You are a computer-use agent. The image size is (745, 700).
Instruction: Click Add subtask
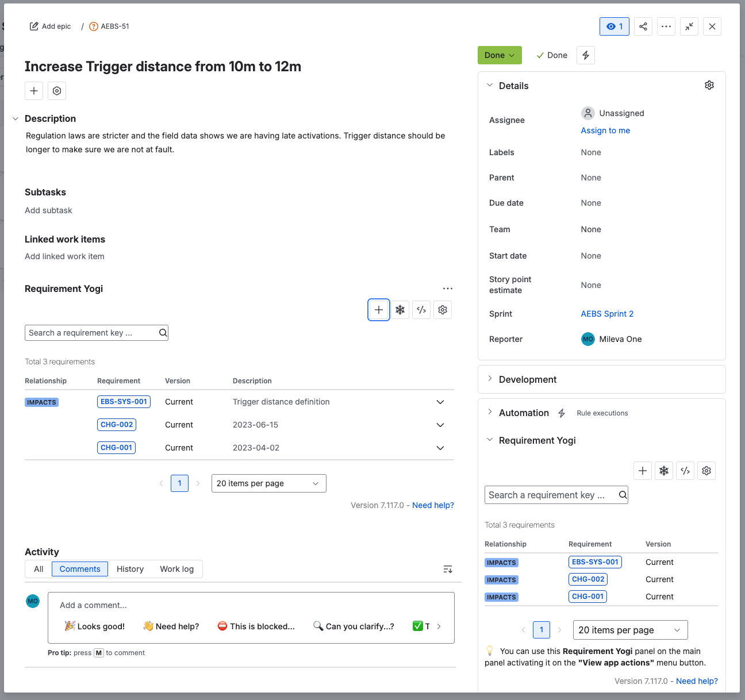click(x=48, y=210)
